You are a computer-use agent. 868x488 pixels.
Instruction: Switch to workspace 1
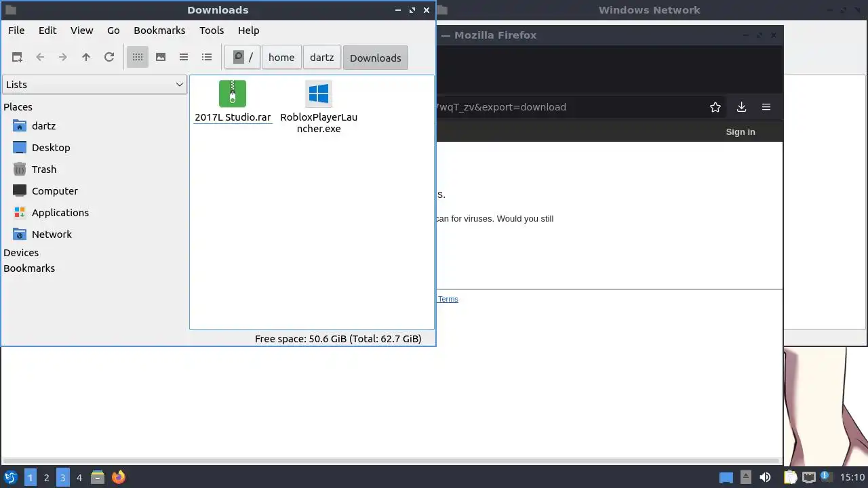point(31,478)
